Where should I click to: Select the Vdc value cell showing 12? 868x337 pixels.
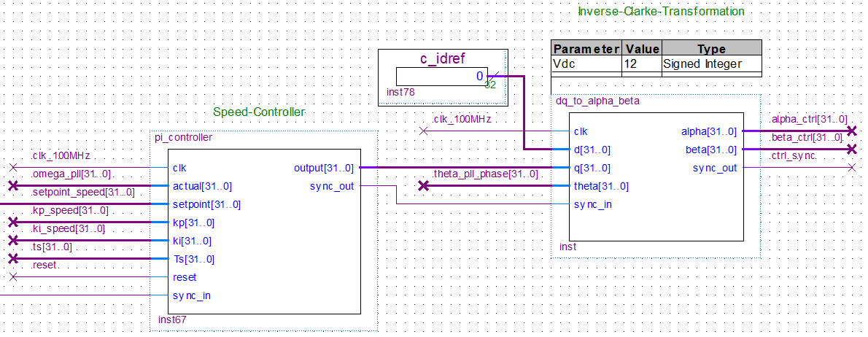(642, 63)
